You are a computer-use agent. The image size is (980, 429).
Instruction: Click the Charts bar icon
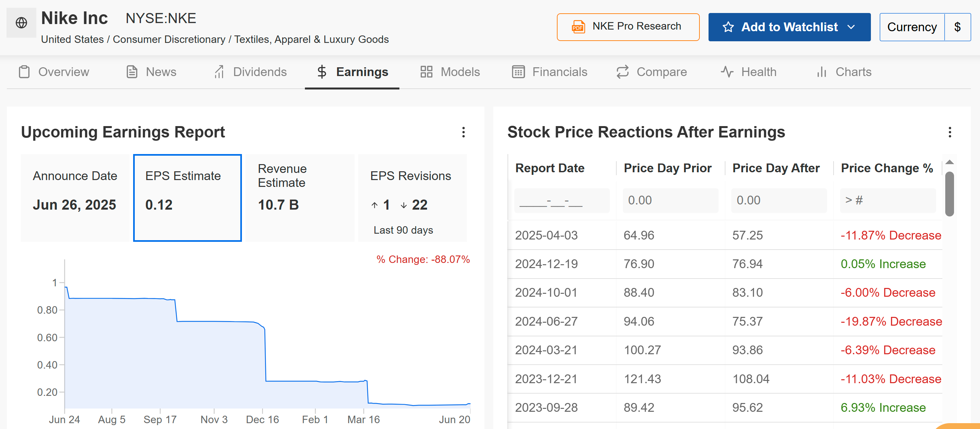tap(822, 72)
